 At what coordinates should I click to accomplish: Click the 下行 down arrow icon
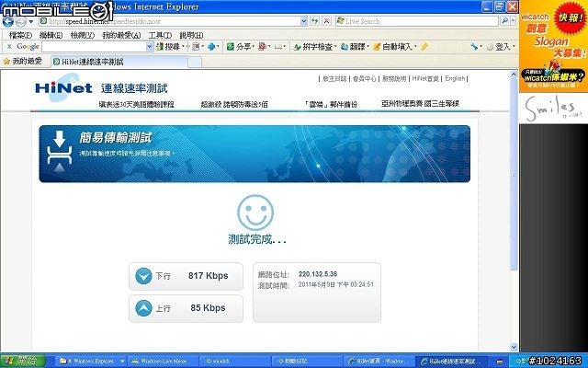(x=143, y=276)
